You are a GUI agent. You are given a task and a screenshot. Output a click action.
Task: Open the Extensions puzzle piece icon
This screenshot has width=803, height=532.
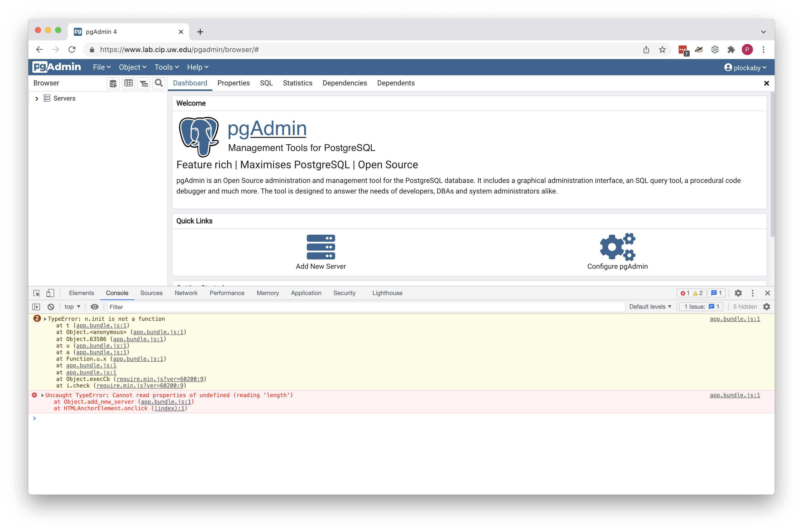[731, 50]
